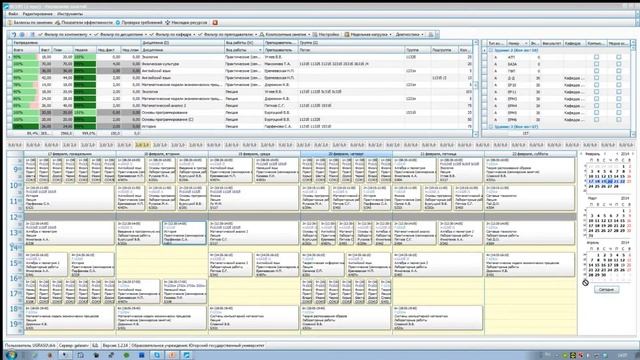Click the resources icon after Проверка требований
This screenshot has width=640, height=360.
click(x=168, y=23)
